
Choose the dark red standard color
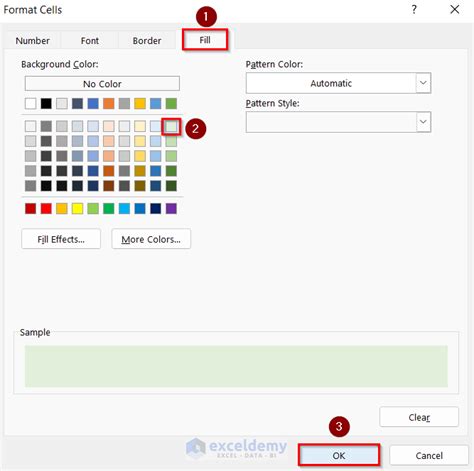pyautogui.click(x=30, y=209)
